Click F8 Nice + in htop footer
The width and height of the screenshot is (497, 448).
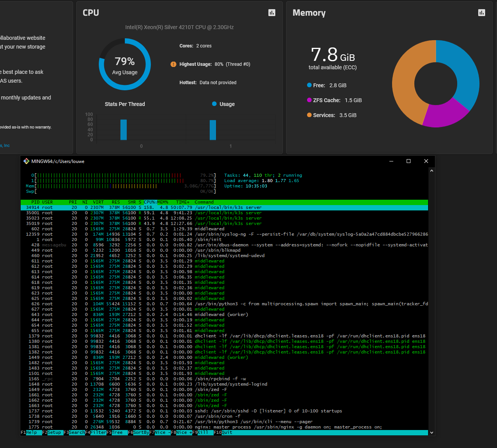pyautogui.click(x=181, y=432)
